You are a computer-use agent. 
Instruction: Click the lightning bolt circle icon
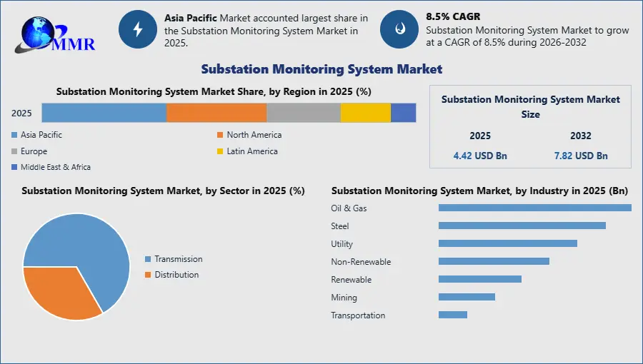click(x=137, y=29)
